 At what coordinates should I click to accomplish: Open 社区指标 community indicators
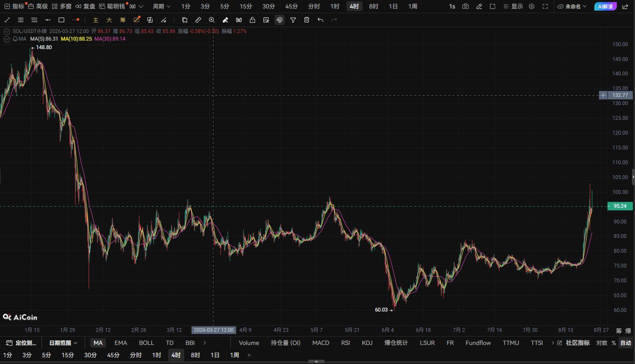tap(574, 343)
